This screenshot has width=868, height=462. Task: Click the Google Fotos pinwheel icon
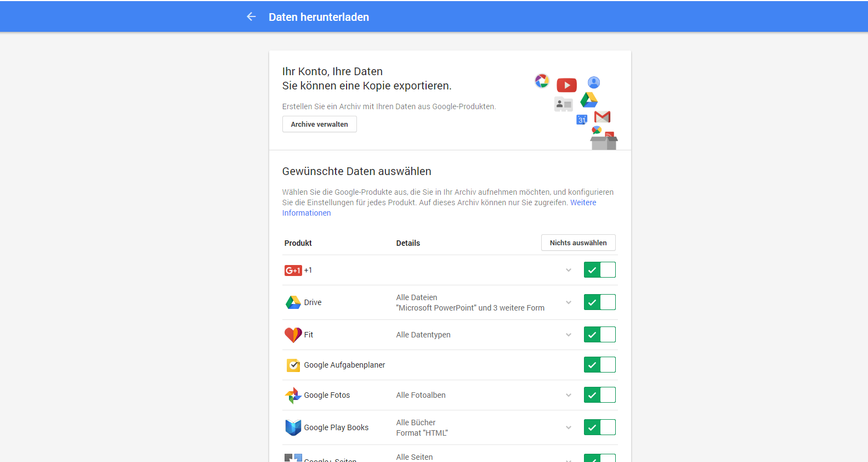(x=293, y=395)
